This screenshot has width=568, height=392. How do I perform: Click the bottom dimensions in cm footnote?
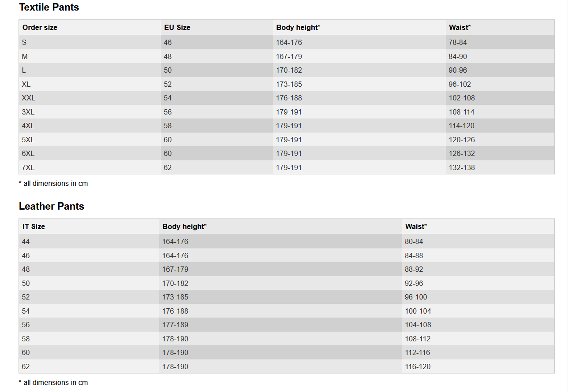(53, 382)
